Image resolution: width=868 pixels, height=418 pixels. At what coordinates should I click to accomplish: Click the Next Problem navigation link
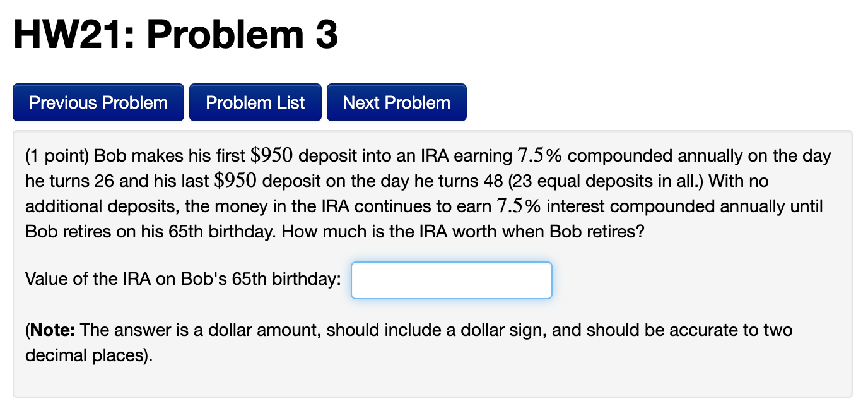pyautogui.click(x=396, y=102)
